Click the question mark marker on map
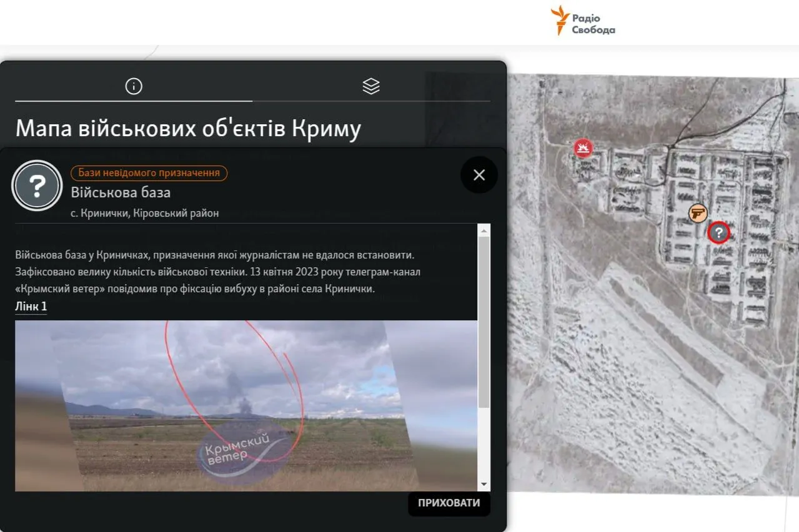799x532 pixels. [x=718, y=233]
